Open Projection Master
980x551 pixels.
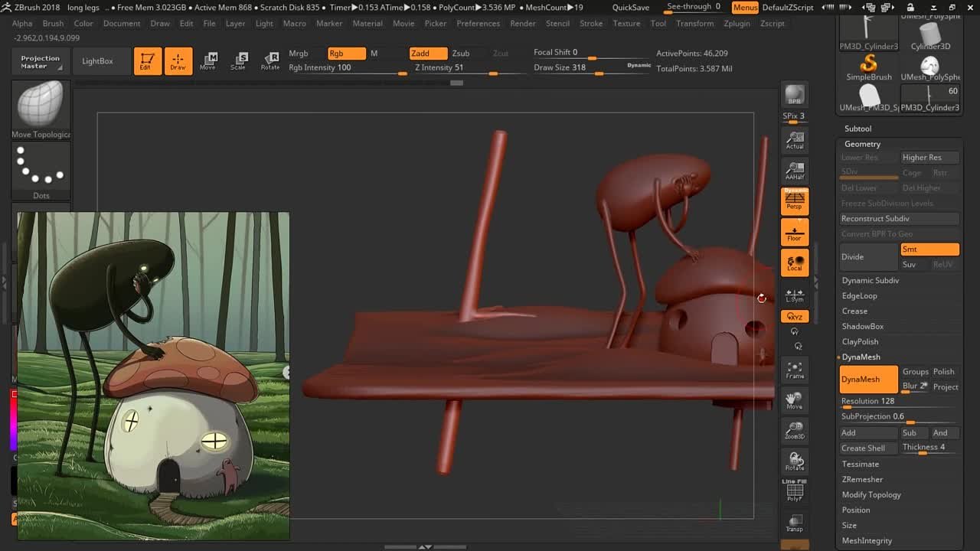click(x=40, y=62)
